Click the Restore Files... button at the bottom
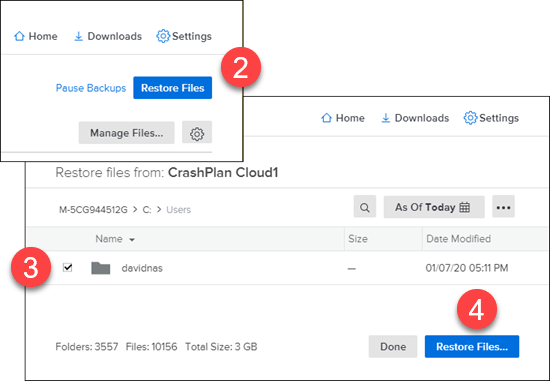 [x=472, y=347]
